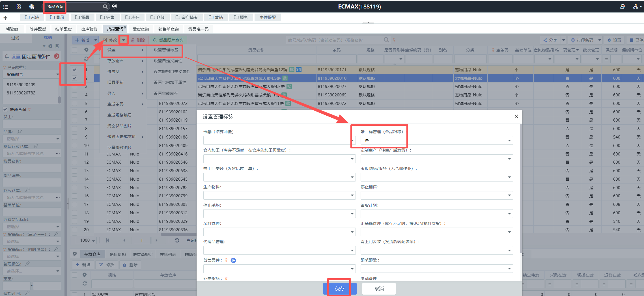The image size is (644, 296).
Task: Toggle the 快速查询 checkbox
Action: (5, 109)
